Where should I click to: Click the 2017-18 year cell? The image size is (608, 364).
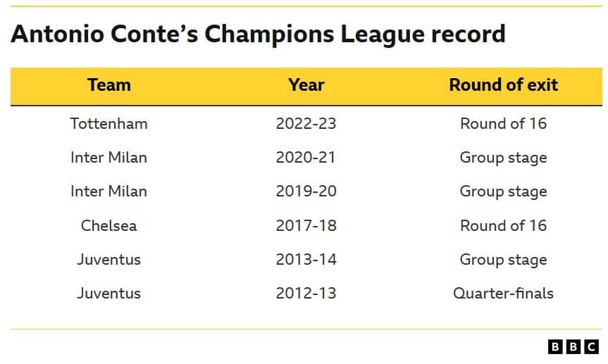coord(306,226)
